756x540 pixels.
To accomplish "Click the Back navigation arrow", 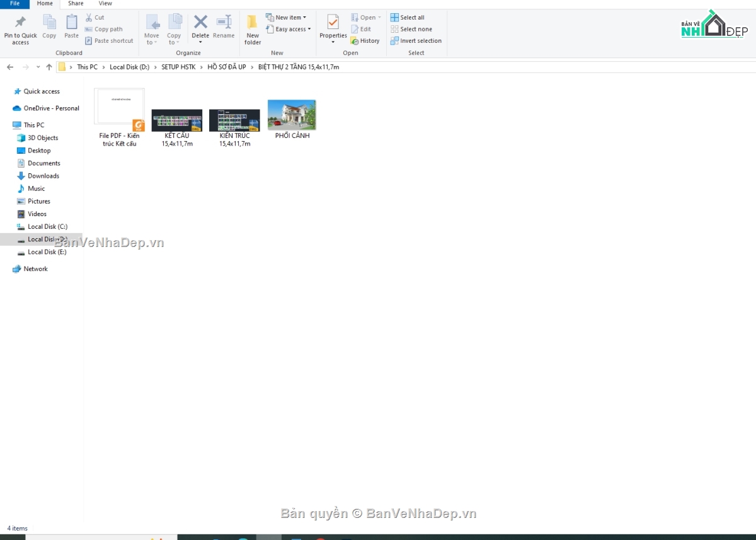I will [10, 67].
